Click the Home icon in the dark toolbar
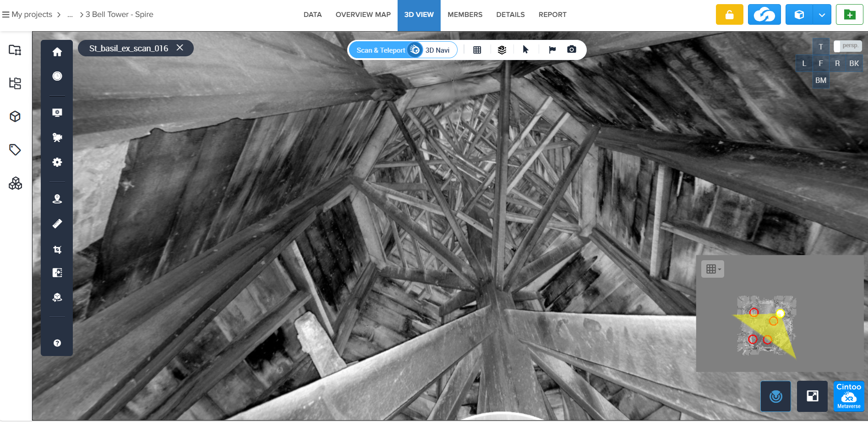The image size is (868, 422). [x=57, y=52]
